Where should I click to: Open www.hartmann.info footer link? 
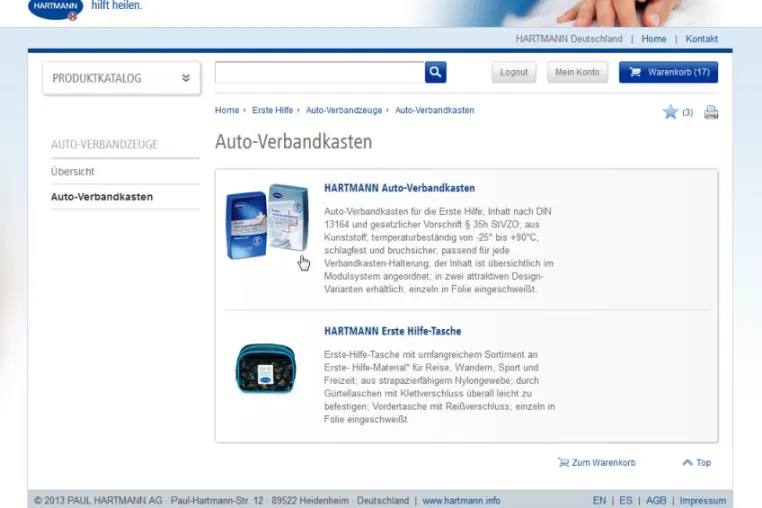461,500
